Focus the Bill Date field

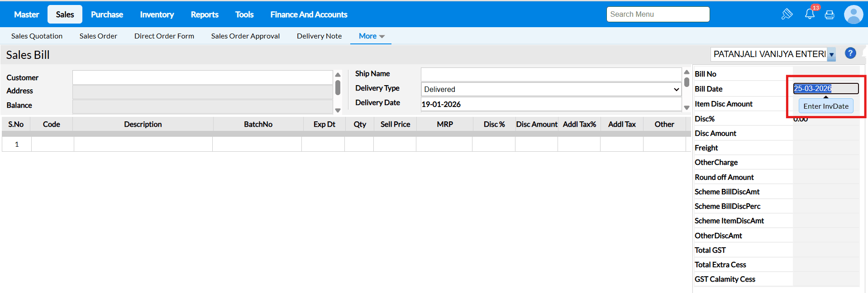[x=825, y=89]
